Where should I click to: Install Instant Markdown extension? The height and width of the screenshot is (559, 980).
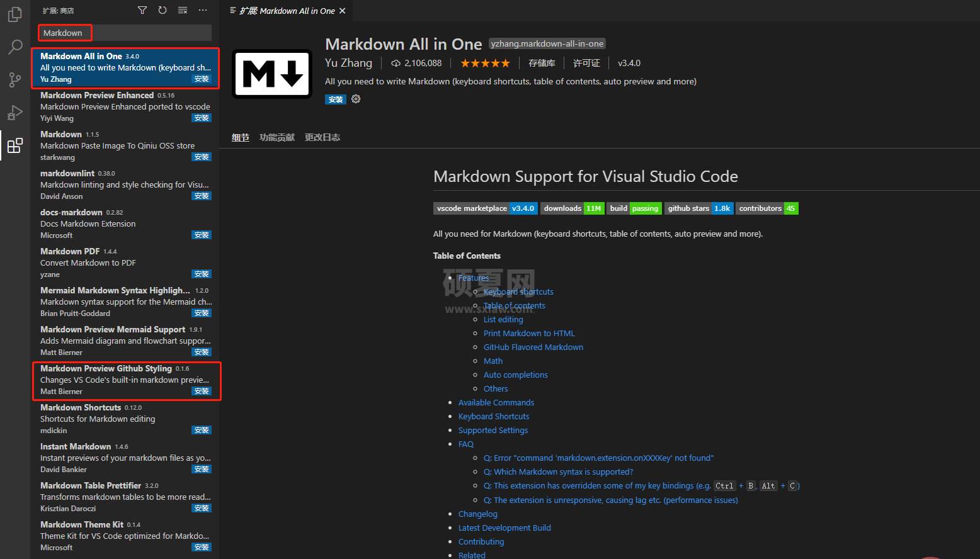202,470
